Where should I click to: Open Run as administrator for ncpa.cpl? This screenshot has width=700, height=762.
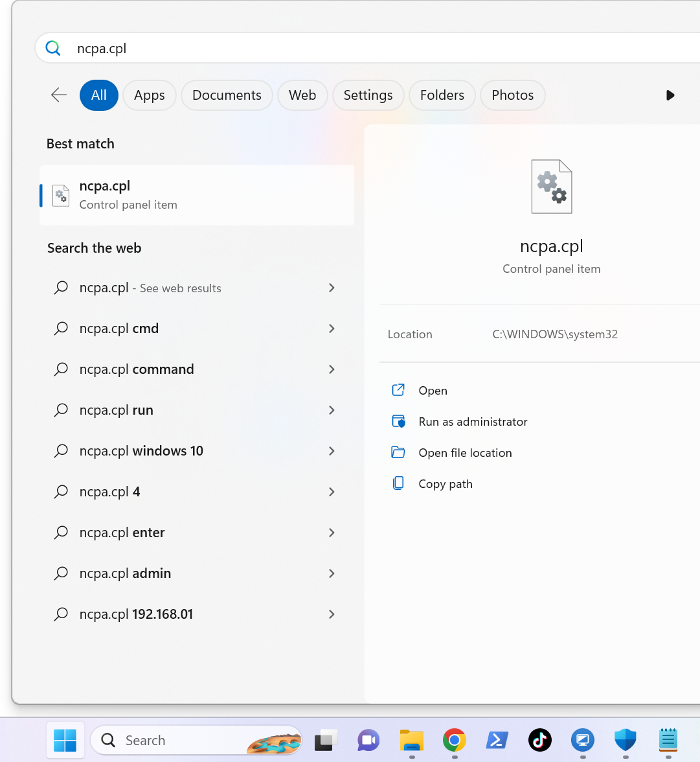point(473,422)
